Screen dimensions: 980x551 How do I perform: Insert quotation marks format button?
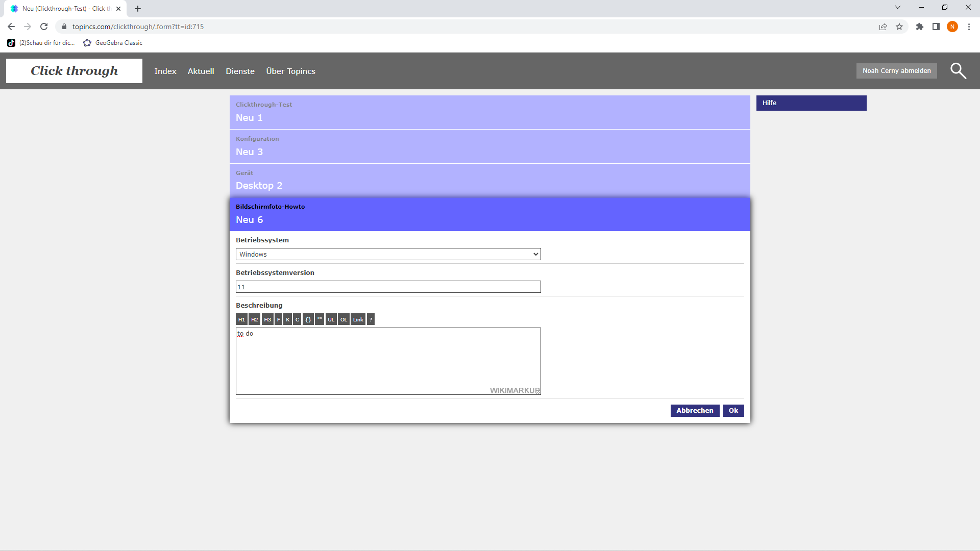click(320, 319)
